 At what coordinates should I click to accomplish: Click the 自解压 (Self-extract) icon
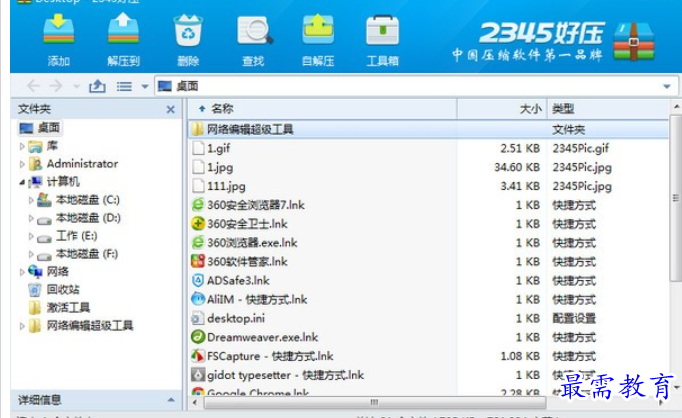(318, 30)
